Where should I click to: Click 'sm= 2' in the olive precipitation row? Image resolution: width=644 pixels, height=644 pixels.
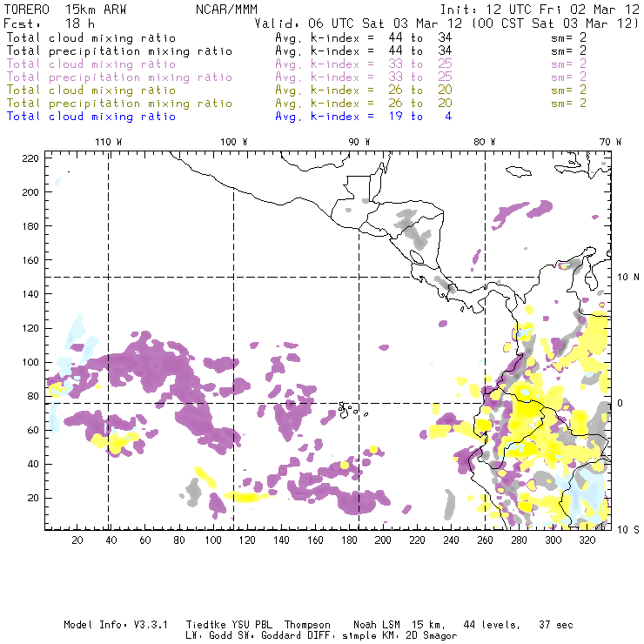pos(568,103)
